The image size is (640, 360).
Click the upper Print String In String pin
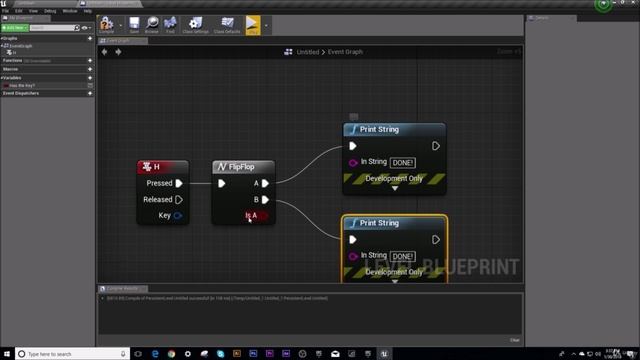click(353, 162)
